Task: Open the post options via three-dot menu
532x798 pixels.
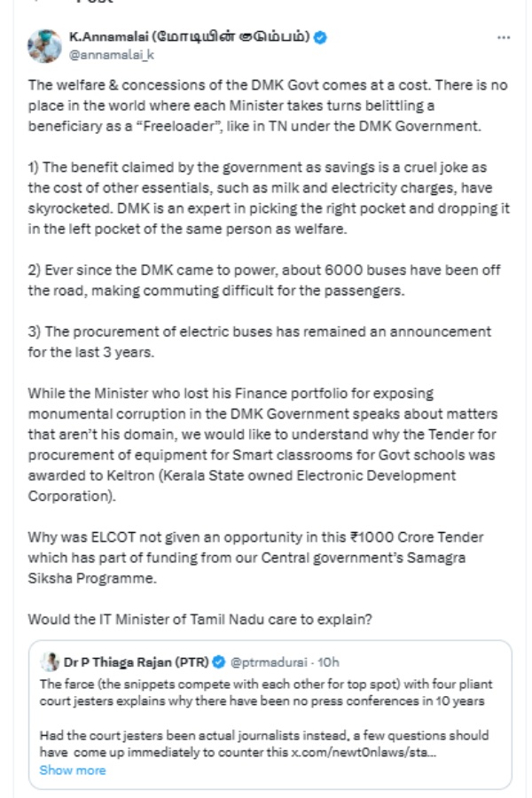Action: point(505,37)
